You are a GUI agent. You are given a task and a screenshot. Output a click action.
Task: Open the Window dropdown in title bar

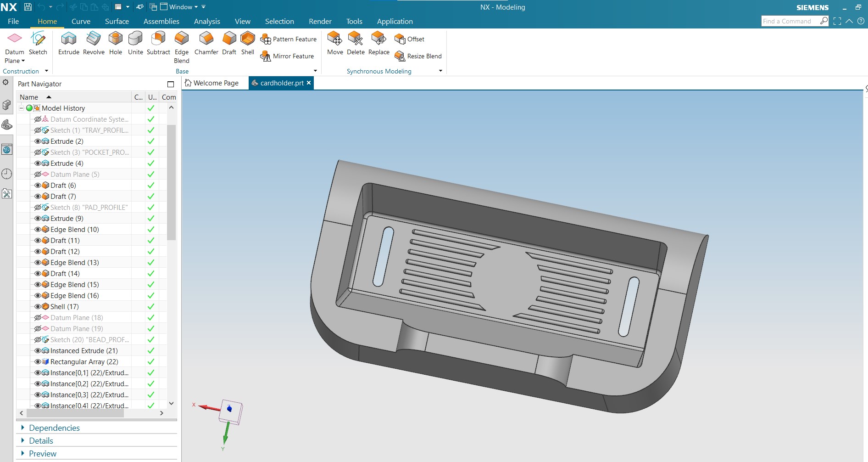point(183,7)
